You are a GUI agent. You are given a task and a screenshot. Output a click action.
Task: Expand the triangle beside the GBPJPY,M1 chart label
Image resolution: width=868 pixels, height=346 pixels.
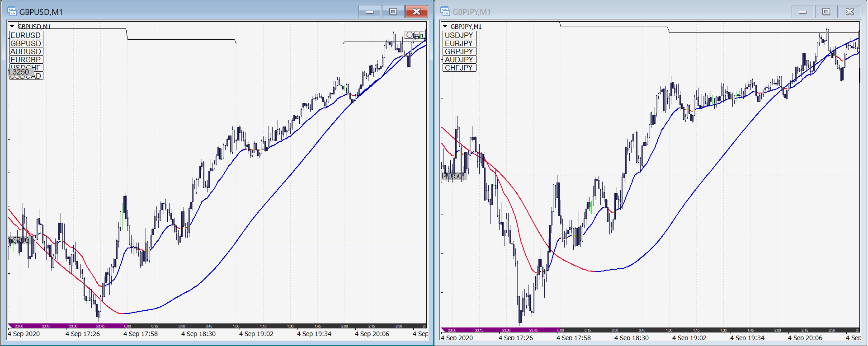pos(445,26)
